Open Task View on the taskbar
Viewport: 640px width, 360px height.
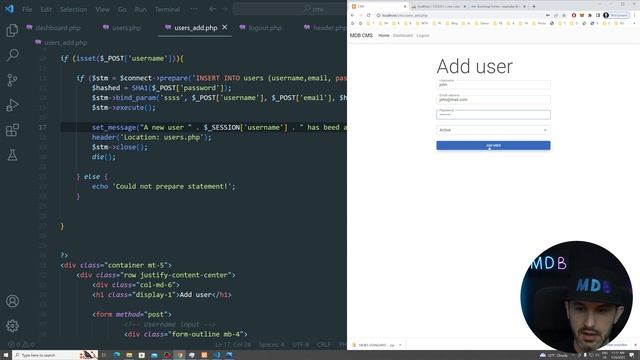coord(104,355)
